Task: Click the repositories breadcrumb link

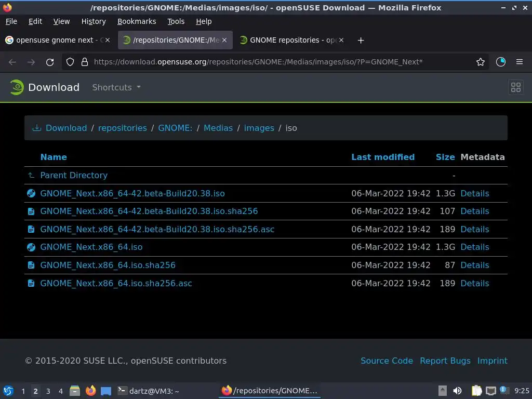Action: pos(123,128)
